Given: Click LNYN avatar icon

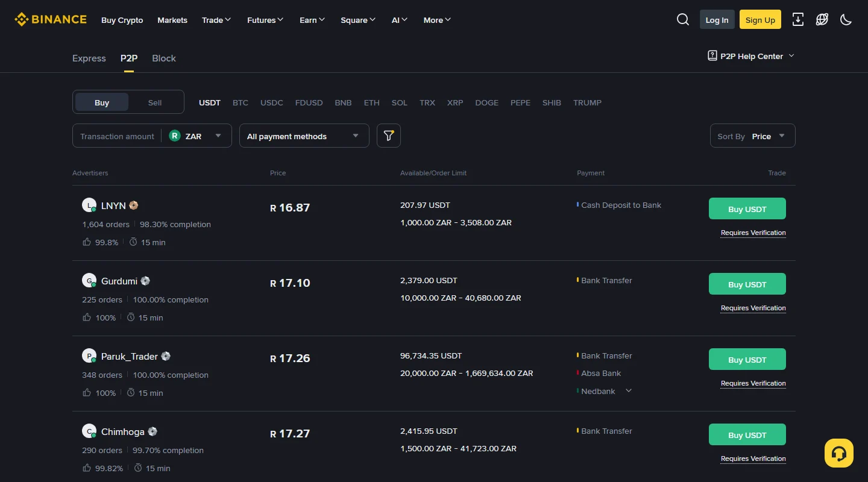Looking at the screenshot, I should (89, 205).
